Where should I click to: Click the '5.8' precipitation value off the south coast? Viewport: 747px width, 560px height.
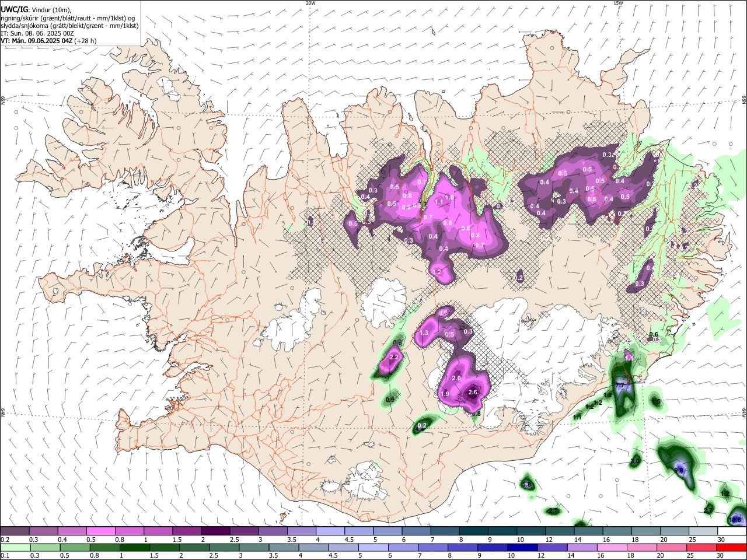point(526,484)
